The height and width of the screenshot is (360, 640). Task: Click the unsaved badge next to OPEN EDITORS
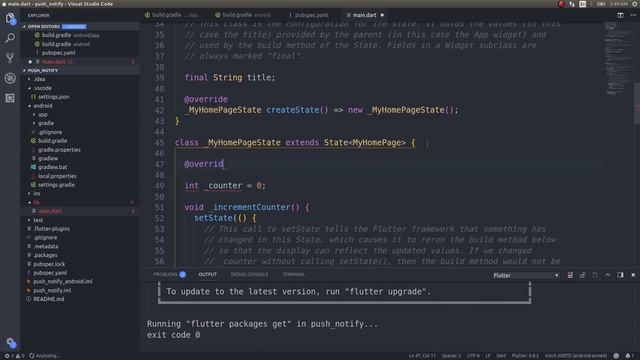(74, 27)
